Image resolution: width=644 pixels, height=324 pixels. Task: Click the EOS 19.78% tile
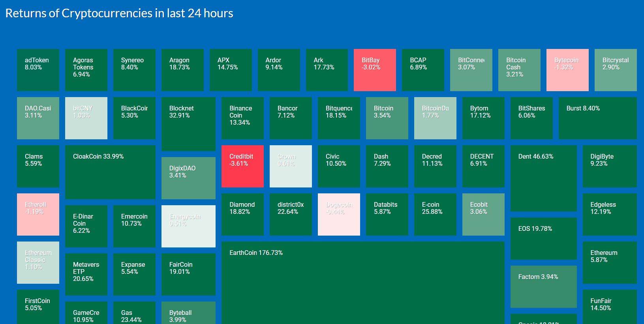(x=544, y=238)
